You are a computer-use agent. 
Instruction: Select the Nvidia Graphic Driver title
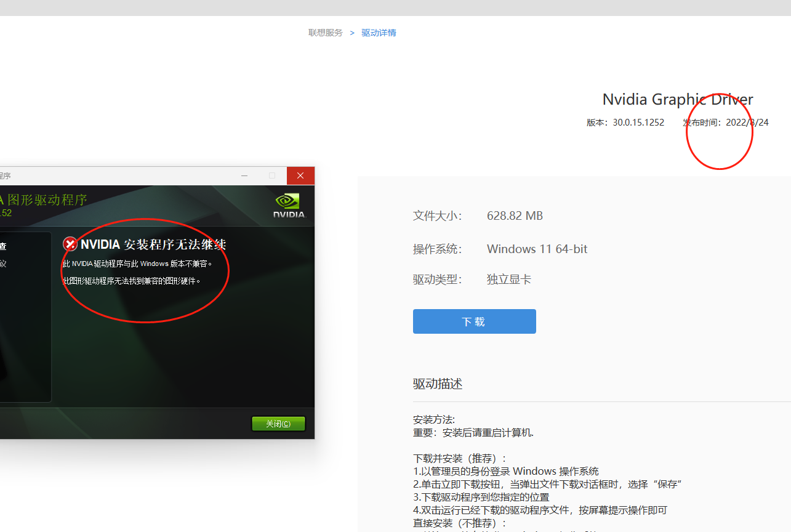click(678, 99)
